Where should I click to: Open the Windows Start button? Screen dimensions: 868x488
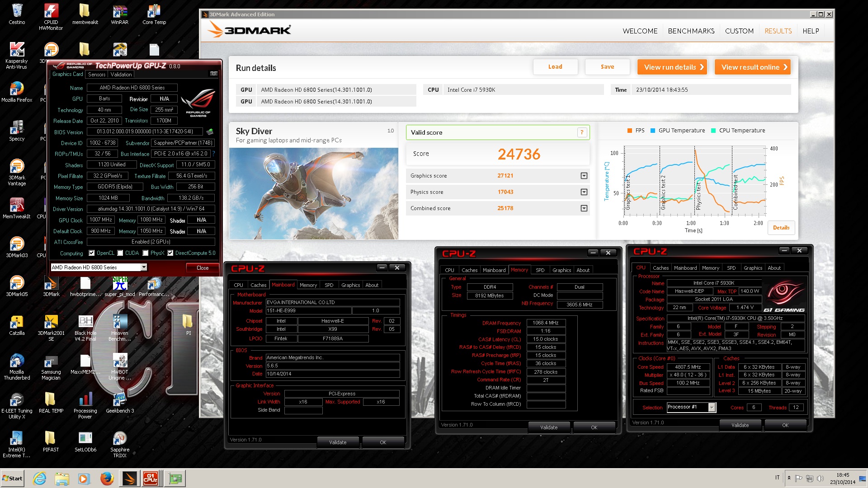click(x=12, y=479)
